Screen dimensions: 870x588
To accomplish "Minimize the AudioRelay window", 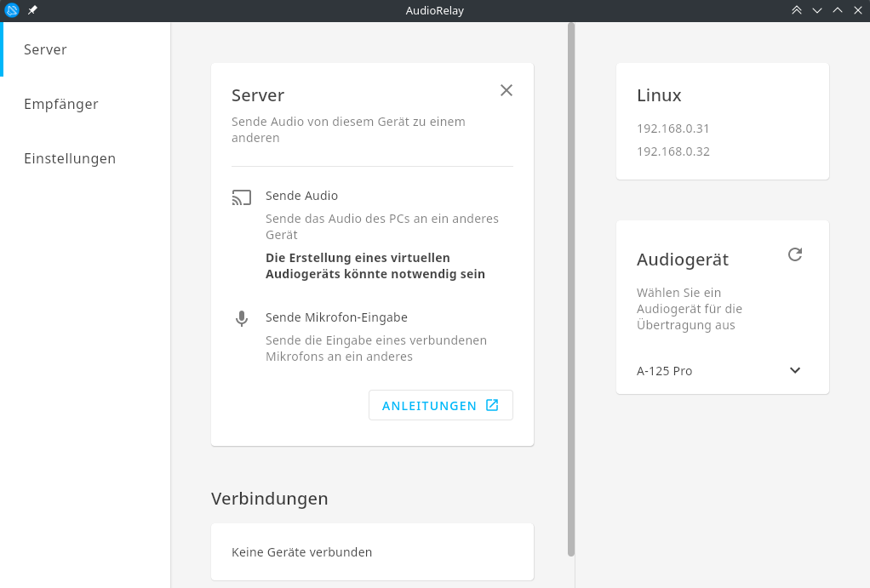I will click(816, 10).
